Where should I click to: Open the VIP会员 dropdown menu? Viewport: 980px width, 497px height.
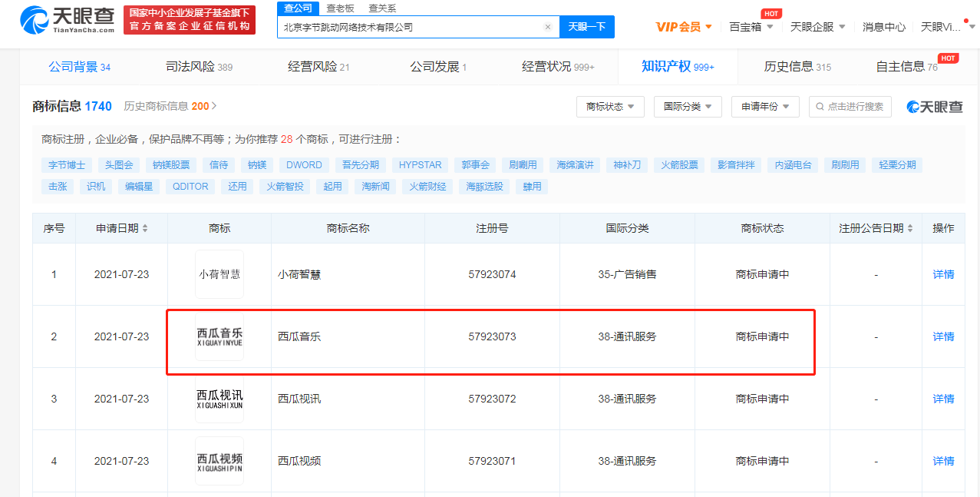pyautogui.click(x=684, y=27)
